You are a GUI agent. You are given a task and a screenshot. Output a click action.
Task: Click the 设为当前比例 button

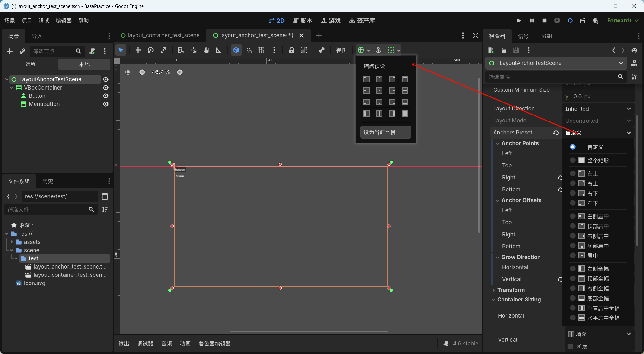(386, 132)
